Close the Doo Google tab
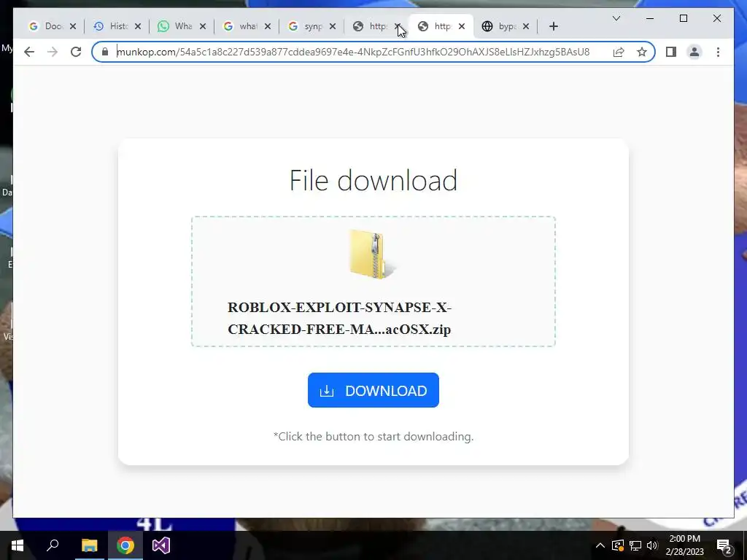747x560 pixels. point(73,26)
